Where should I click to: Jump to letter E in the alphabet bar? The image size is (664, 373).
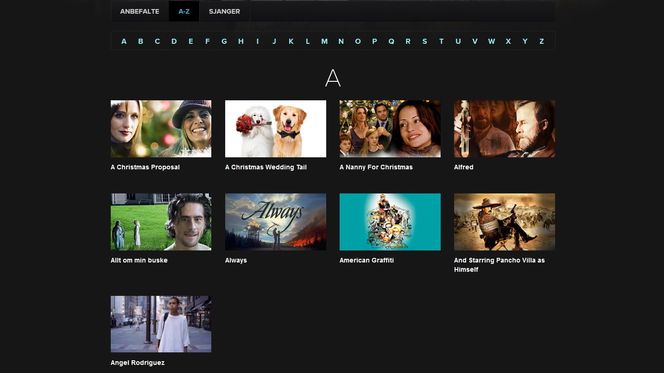click(x=191, y=41)
